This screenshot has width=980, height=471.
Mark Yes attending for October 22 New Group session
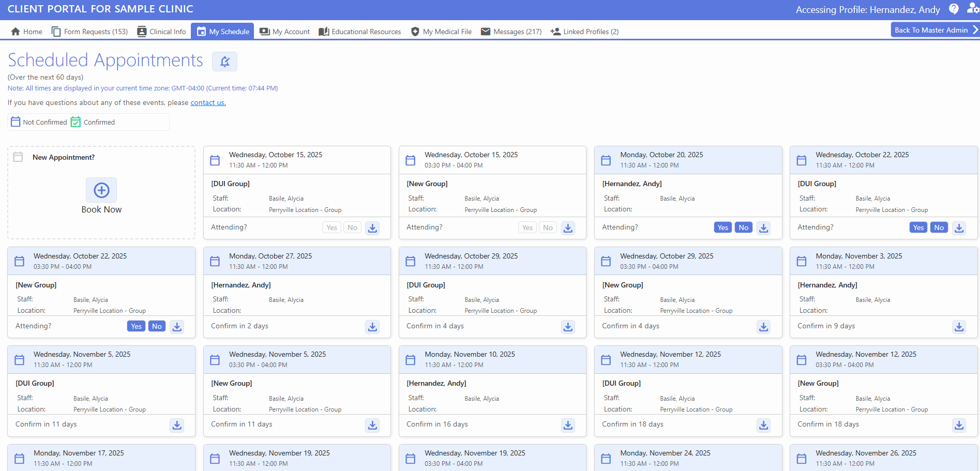tap(136, 326)
